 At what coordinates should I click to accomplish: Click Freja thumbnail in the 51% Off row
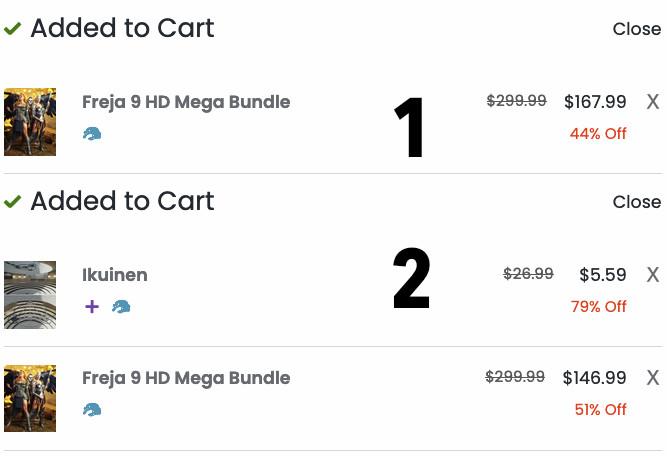(x=30, y=398)
